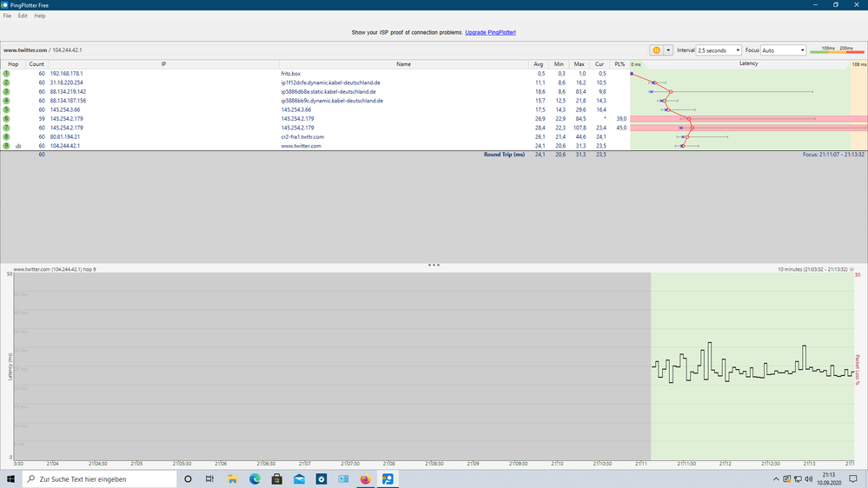Select IP 88.134.219.142
The width and height of the screenshot is (868, 488).
(x=68, y=92)
